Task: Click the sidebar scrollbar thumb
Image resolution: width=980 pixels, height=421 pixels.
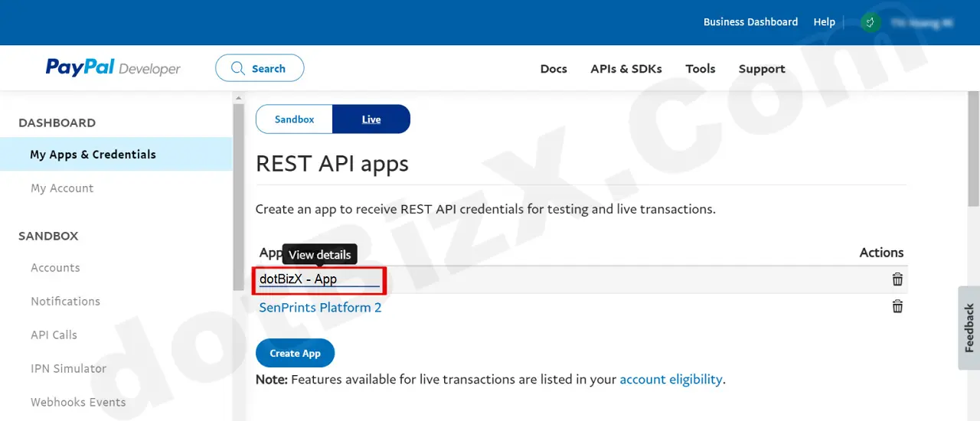Action: [x=238, y=197]
